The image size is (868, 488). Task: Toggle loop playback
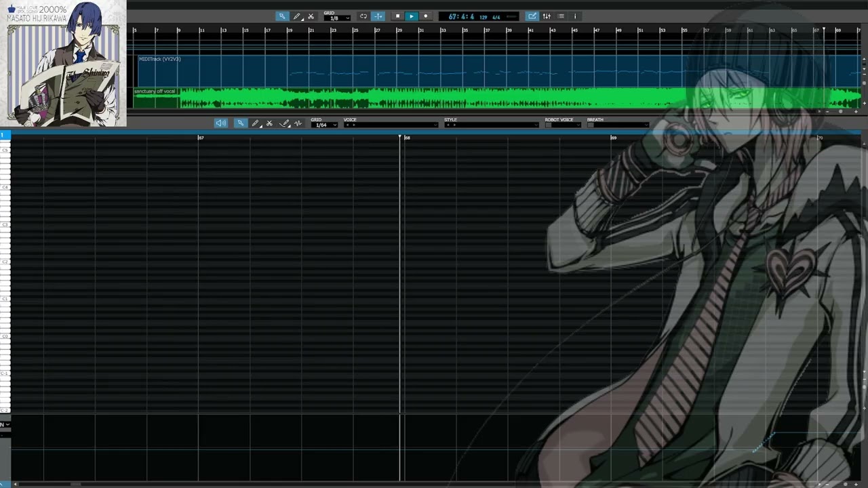[x=363, y=16]
